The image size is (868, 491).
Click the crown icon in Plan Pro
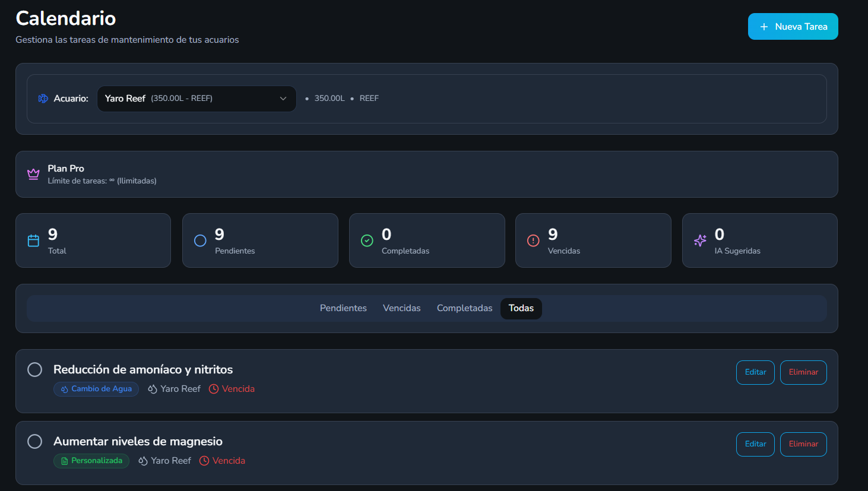click(33, 174)
